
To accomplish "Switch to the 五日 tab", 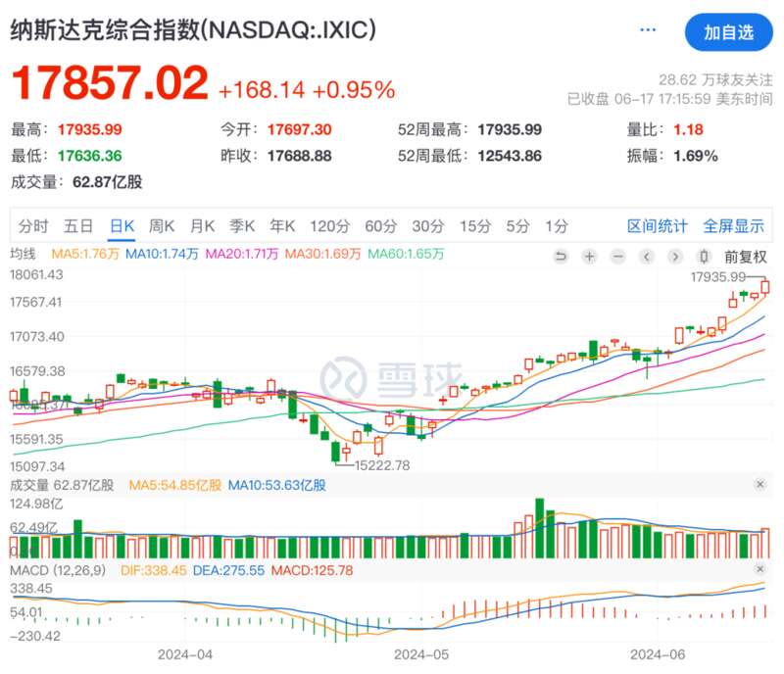I will pos(78,226).
